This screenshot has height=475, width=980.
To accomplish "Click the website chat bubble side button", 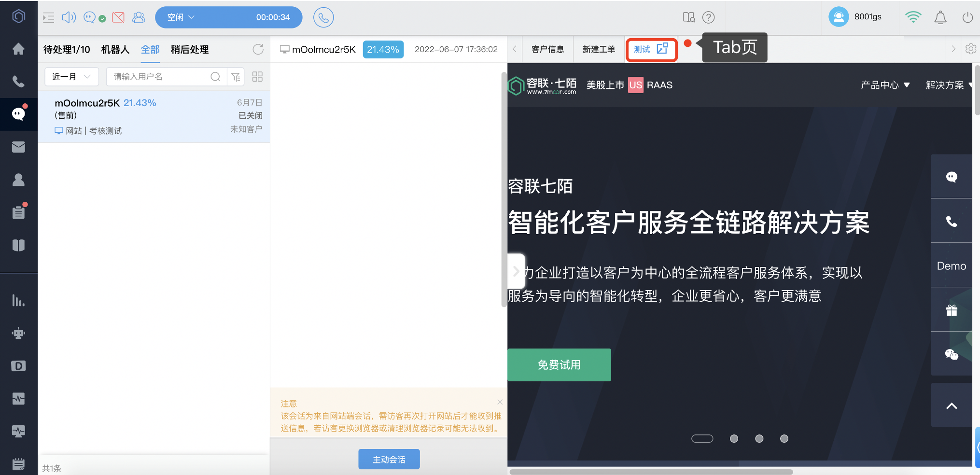I will (952, 177).
